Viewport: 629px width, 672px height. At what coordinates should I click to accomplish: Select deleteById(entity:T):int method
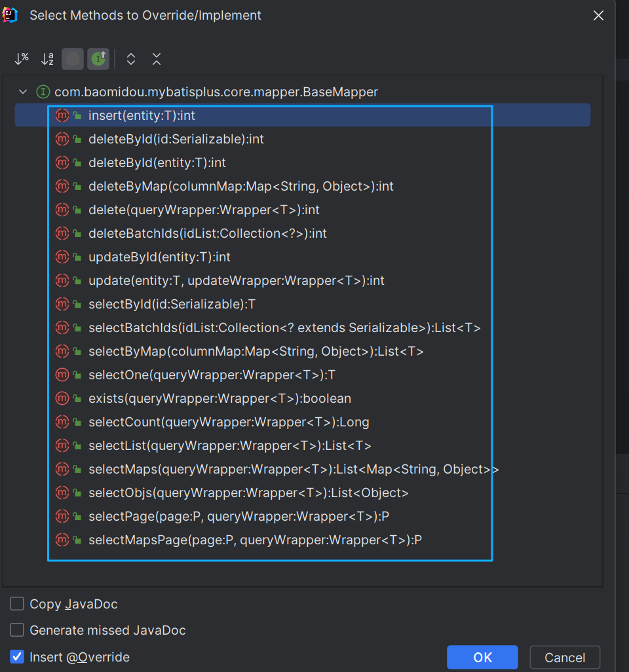coord(302,162)
